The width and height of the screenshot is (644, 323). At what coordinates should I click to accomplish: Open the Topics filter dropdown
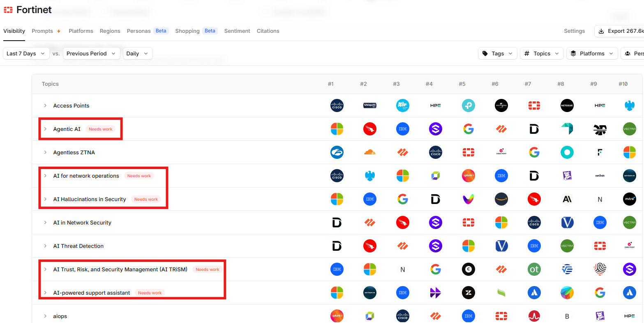[542, 53]
